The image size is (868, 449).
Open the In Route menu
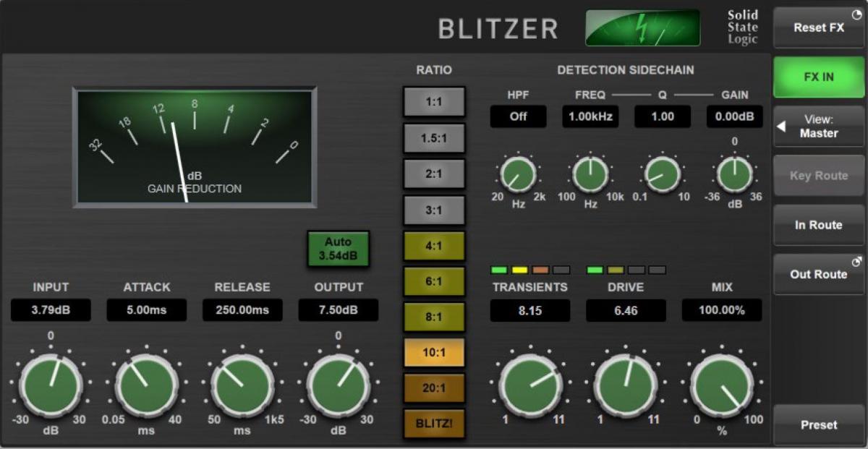(818, 225)
